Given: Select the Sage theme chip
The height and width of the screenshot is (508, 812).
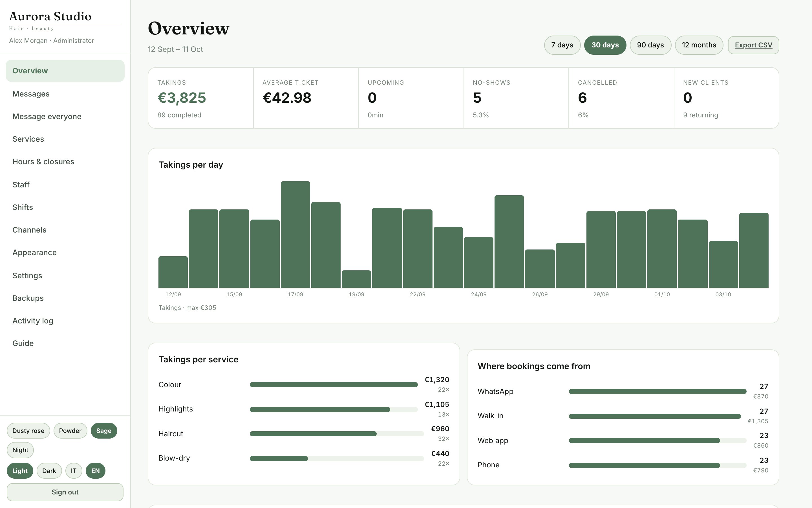Looking at the screenshot, I should 104,431.
